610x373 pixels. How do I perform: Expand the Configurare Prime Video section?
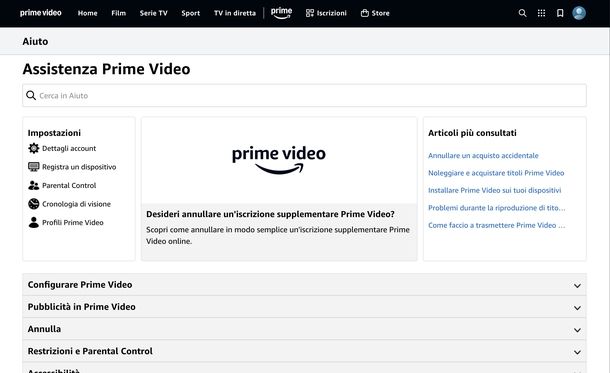[x=305, y=285]
